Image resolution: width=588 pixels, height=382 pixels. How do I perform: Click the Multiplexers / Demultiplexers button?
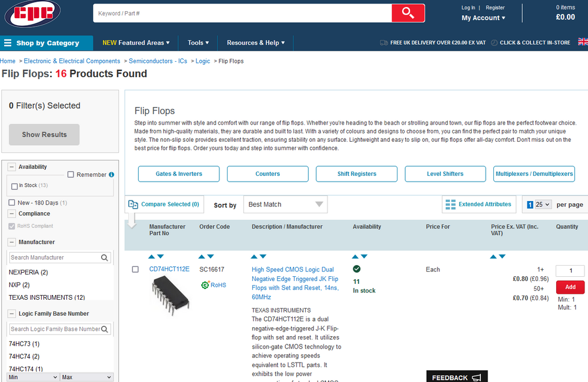click(534, 174)
